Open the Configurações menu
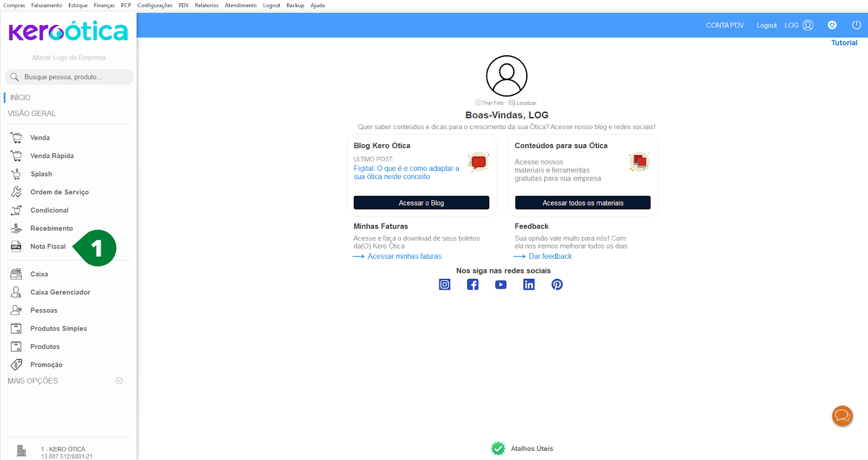The width and height of the screenshot is (868, 460). pos(155,5)
